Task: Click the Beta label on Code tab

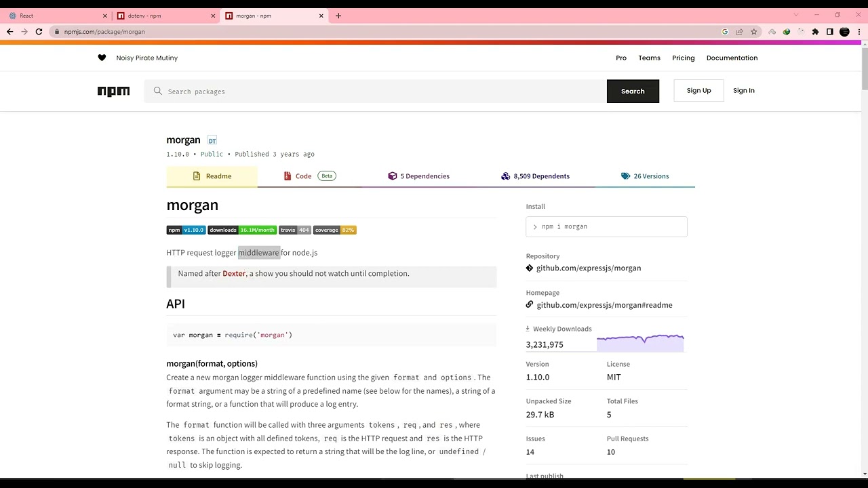Action: pyautogui.click(x=327, y=176)
